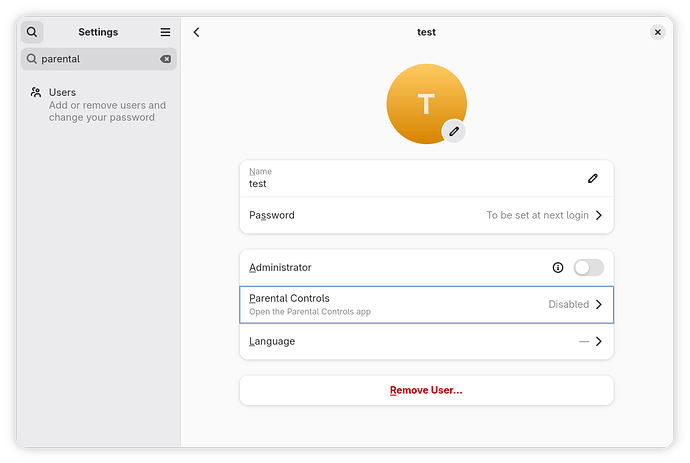Open the Language row

(x=426, y=342)
